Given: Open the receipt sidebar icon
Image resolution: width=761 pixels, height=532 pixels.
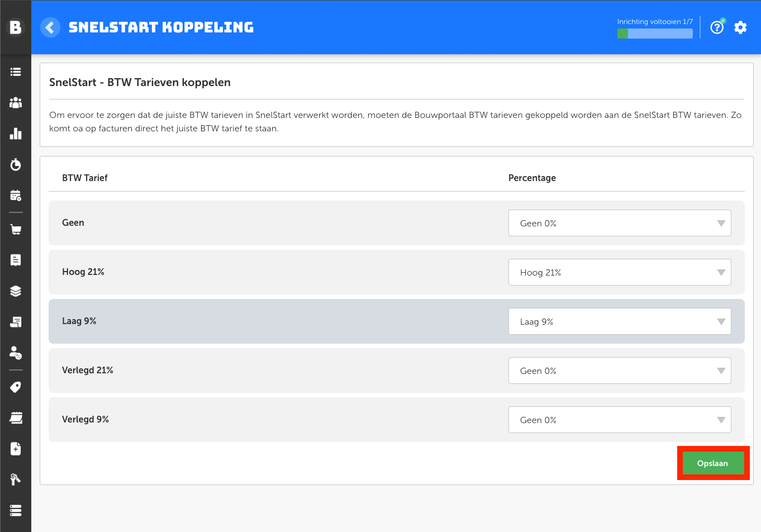Looking at the screenshot, I should pyautogui.click(x=16, y=260).
